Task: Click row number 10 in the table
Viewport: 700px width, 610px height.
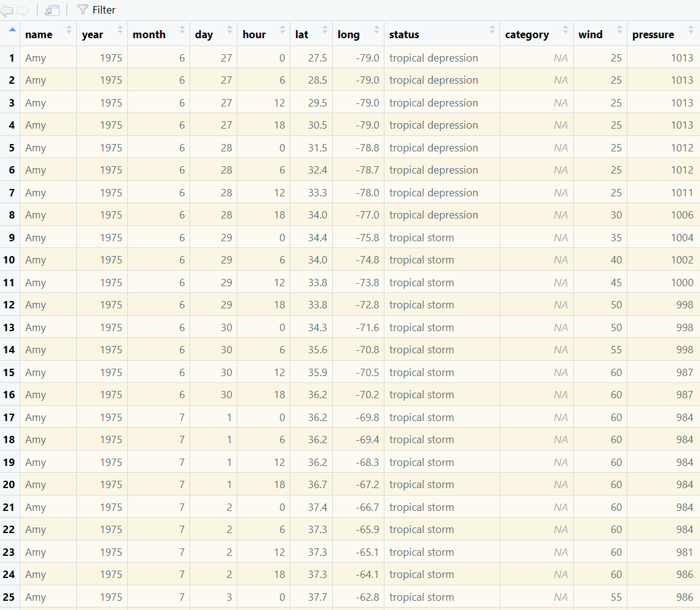Action: tap(10, 260)
